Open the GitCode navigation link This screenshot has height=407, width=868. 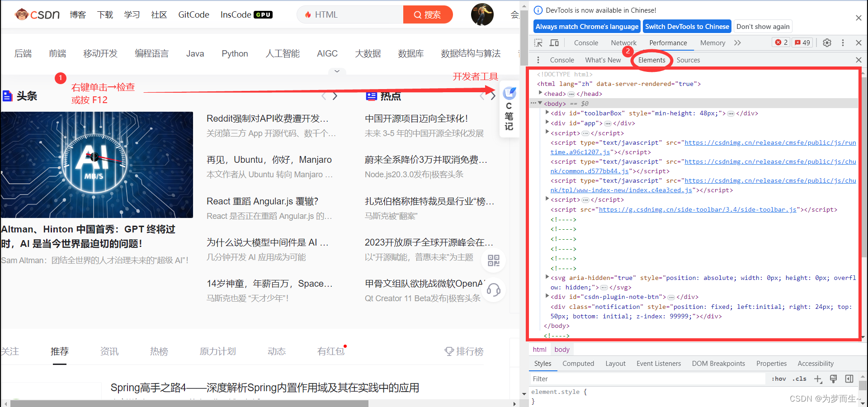(193, 14)
